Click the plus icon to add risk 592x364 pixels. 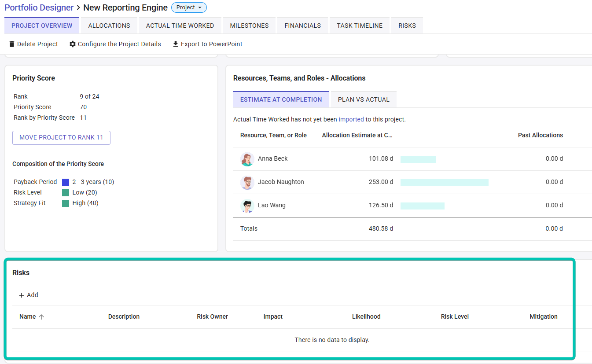tap(21, 295)
